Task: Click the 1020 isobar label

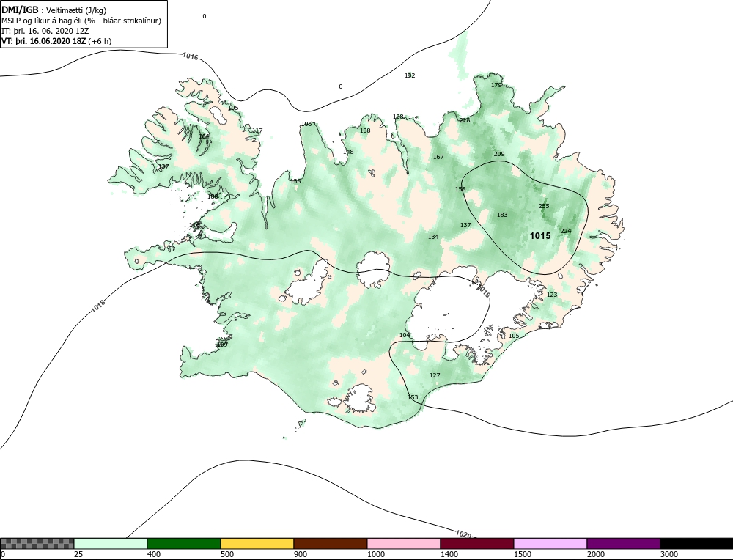Action: click(463, 534)
